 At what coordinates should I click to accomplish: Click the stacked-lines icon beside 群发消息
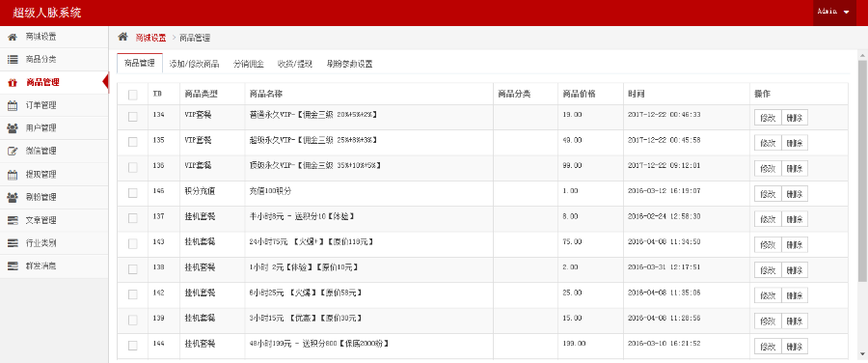[13, 265]
